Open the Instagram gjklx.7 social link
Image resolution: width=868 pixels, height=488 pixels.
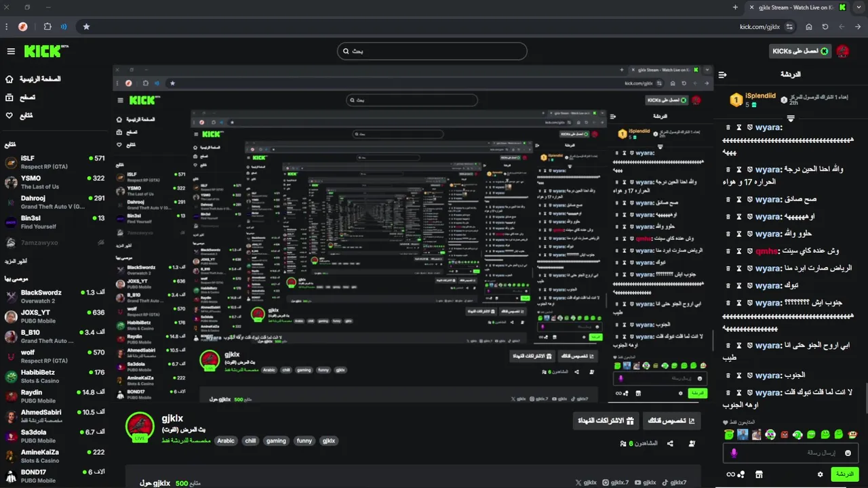(x=615, y=483)
